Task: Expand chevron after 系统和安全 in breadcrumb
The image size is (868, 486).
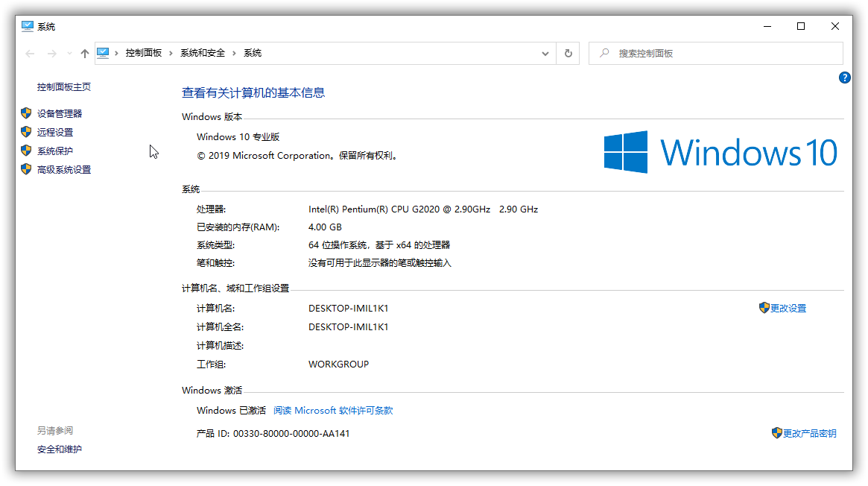Action: (x=234, y=53)
